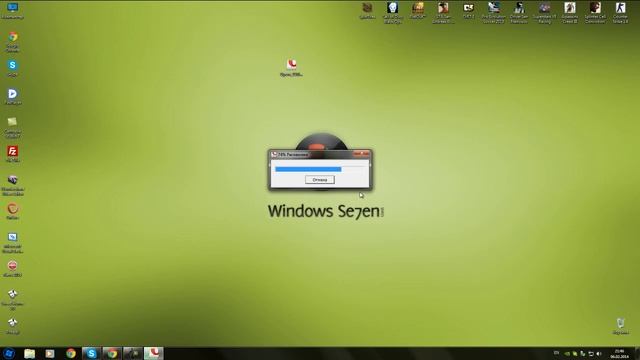The height and width of the screenshot is (360, 640).
Task: Open the desktop shortcut left of DiRT 3
Action: (x=443, y=13)
